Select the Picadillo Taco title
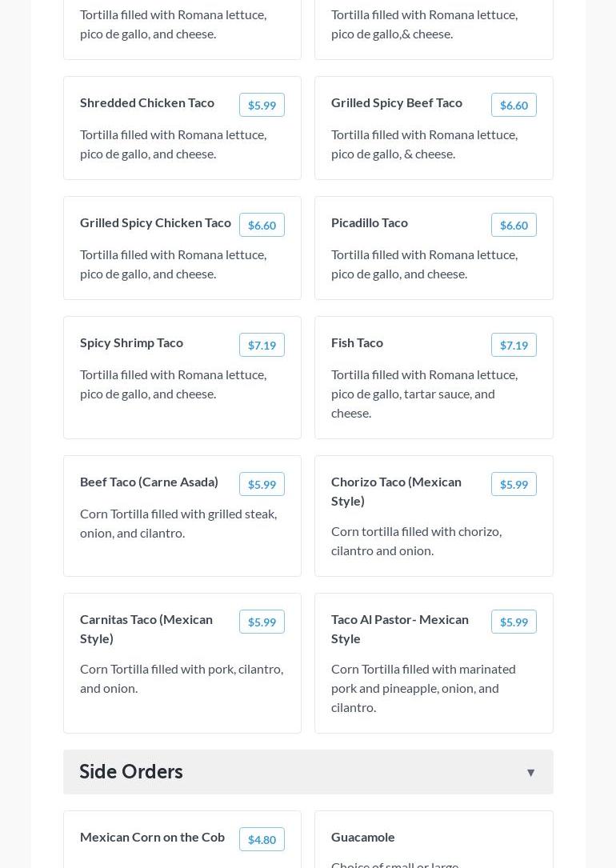616x868 pixels. [x=369, y=222]
